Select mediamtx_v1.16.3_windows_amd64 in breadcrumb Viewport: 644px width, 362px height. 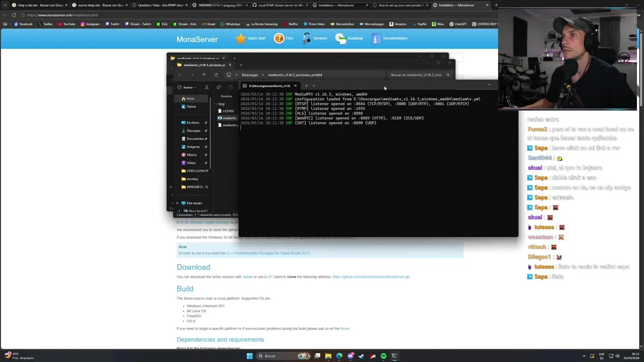click(x=295, y=75)
